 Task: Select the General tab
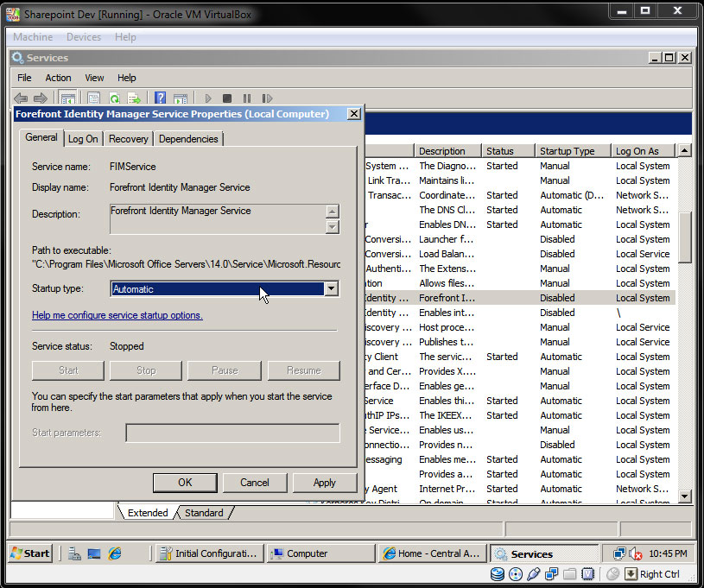[41, 137]
